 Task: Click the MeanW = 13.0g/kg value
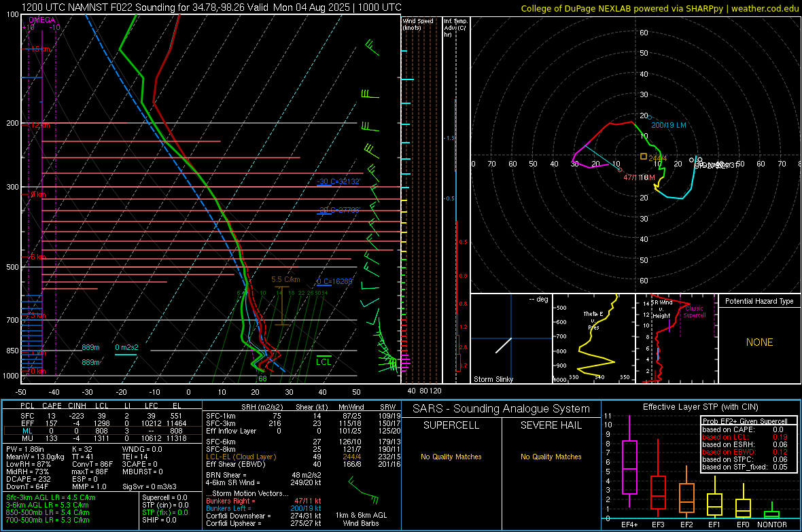click(35, 457)
